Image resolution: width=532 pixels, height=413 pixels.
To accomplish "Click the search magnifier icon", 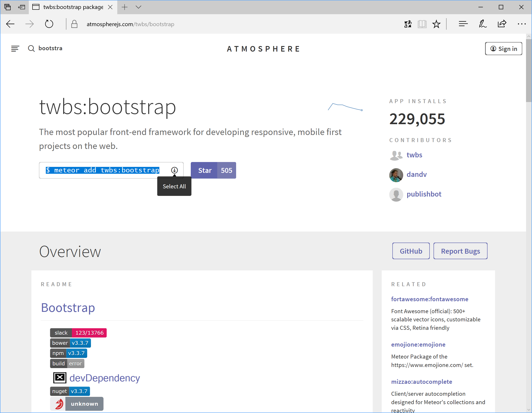I will click(31, 48).
